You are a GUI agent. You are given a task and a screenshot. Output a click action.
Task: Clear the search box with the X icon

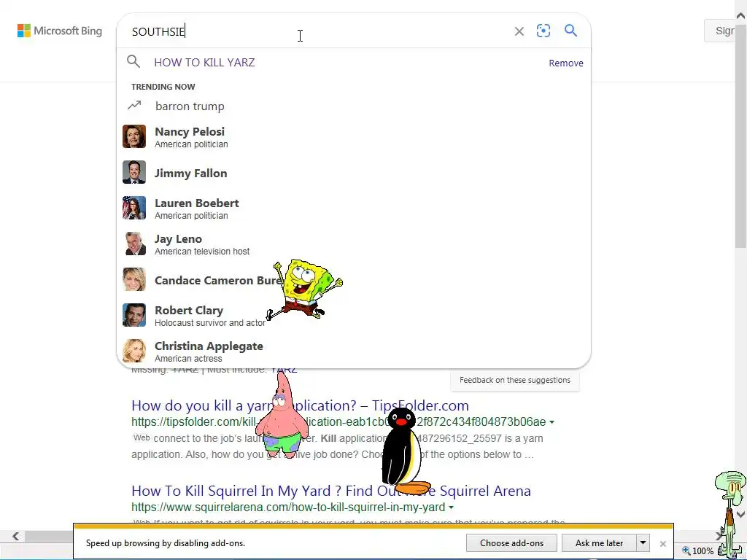coord(519,31)
